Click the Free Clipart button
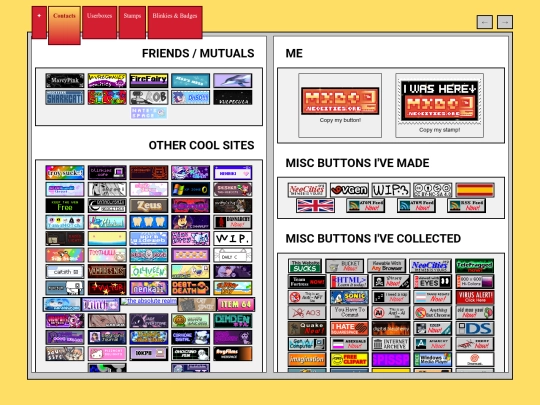540x405 pixels. point(349,360)
